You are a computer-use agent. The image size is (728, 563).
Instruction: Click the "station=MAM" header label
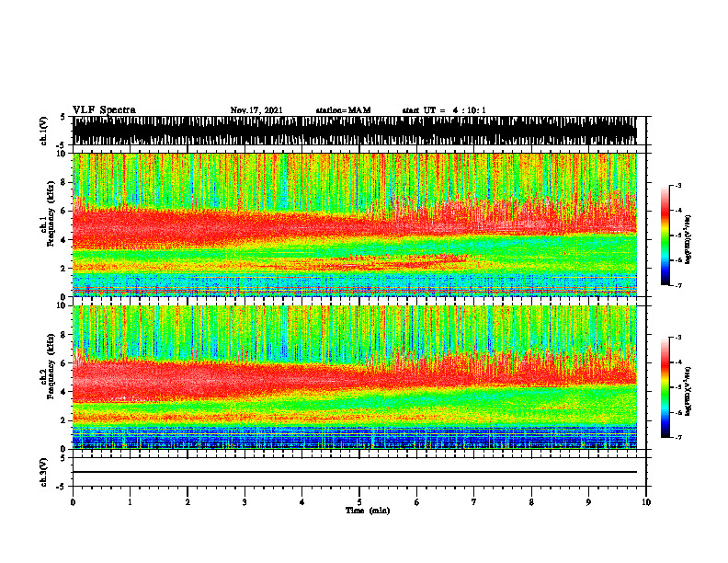(x=343, y=110)
